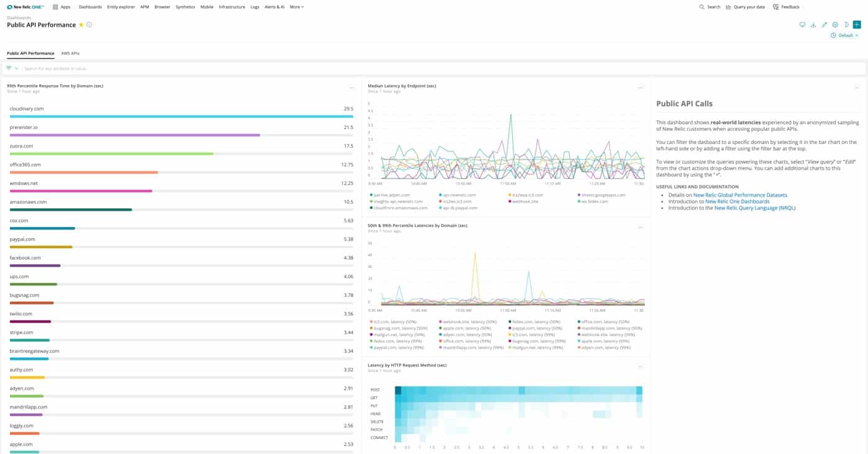Open Logs in the navigation
868x454 pixels.
(255, 7)
